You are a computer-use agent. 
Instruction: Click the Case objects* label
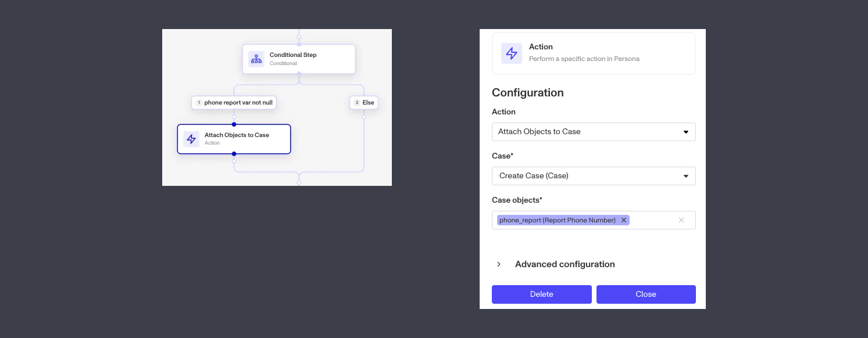[x=517, y=200]
